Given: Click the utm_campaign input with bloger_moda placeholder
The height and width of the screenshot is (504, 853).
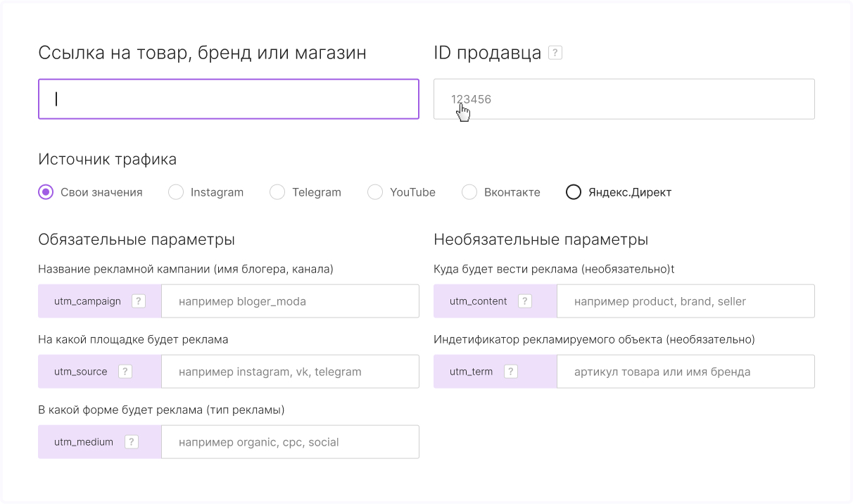Looking at the screenshot, I should (x=290, y=301).
